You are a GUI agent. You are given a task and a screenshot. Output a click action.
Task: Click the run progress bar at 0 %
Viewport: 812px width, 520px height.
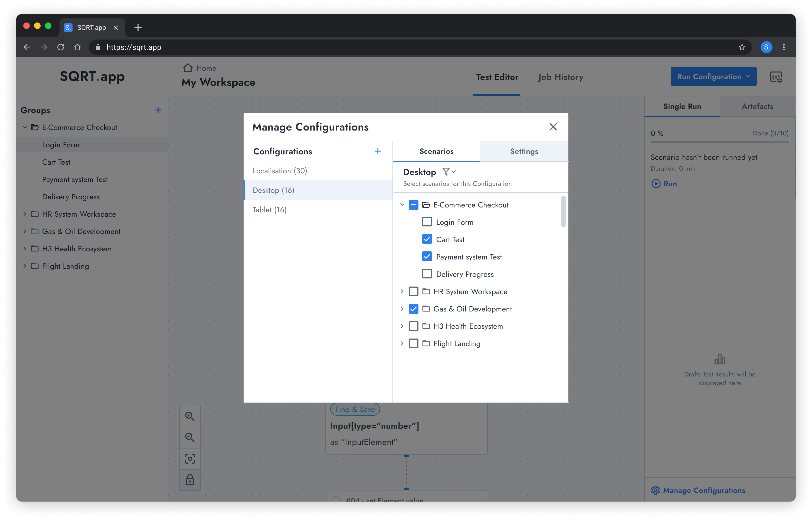point(719,142)
